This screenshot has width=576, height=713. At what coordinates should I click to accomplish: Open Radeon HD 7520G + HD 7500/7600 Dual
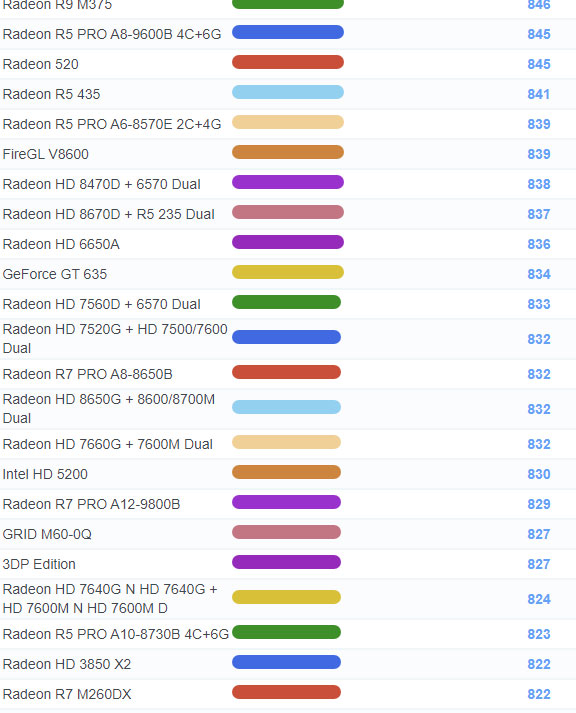pyautogui.click(x=115, y=339)
